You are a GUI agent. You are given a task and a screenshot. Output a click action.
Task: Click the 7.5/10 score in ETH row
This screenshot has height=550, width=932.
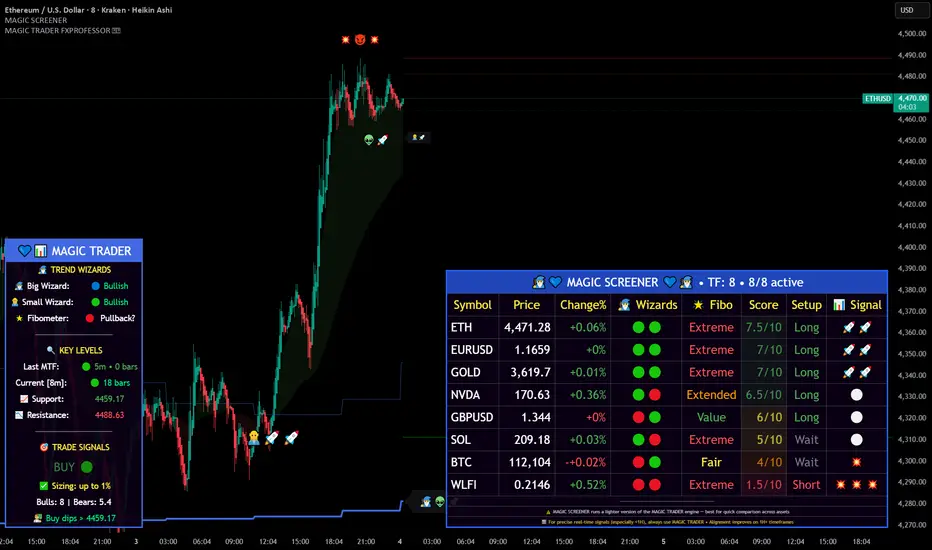pyautogui.click(x=763, y=327)
